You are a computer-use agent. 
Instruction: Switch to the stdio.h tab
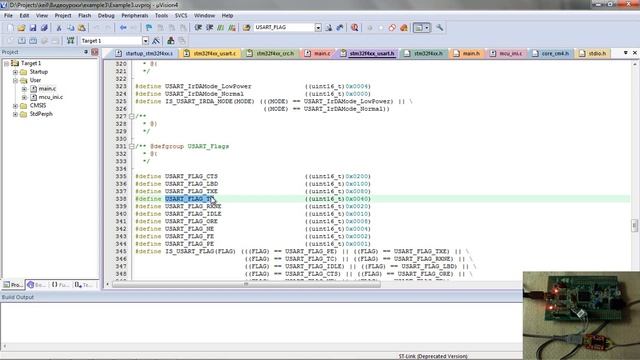click(x=593, y=53)
